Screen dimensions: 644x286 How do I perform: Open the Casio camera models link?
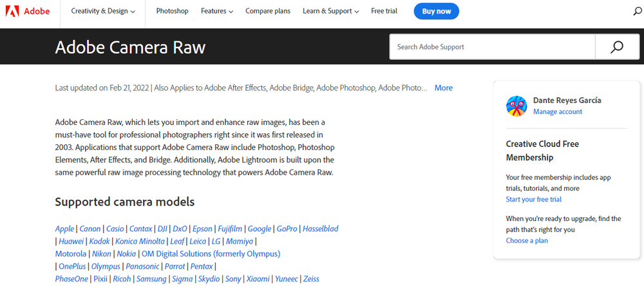(115, 229)
